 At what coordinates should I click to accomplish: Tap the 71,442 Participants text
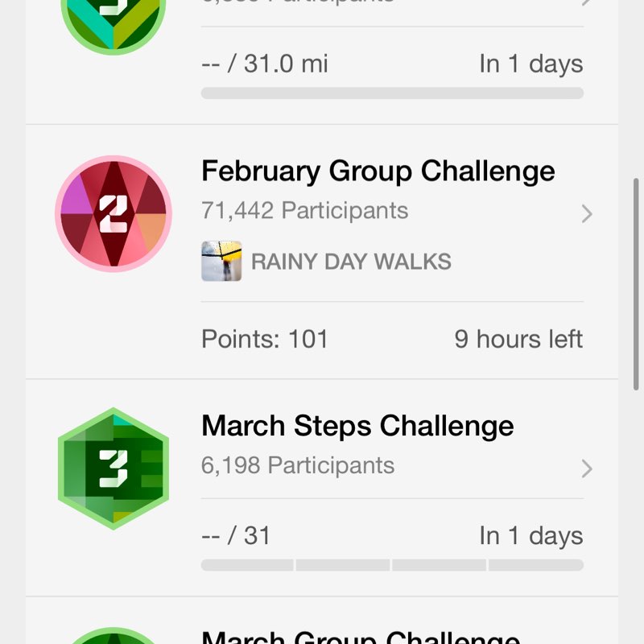304,211
